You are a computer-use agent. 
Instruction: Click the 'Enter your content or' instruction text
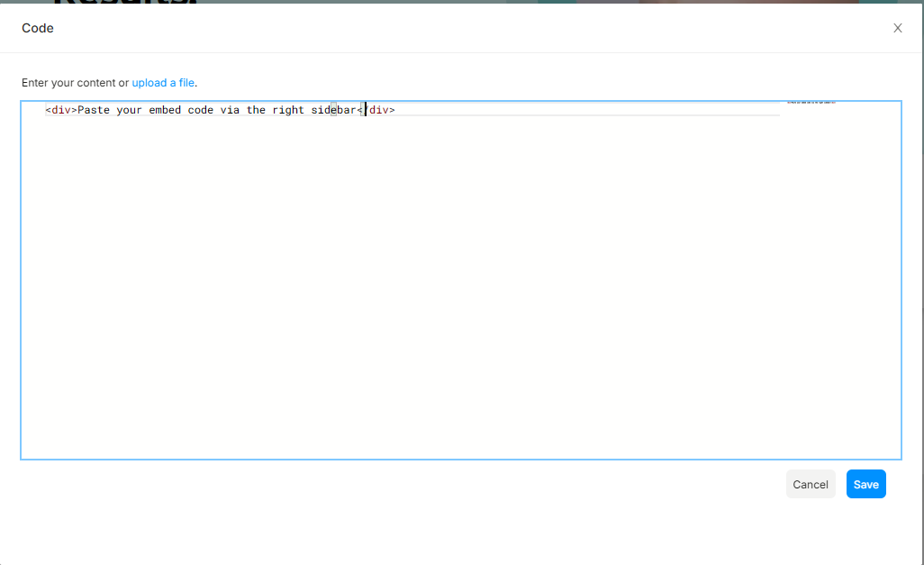coord(75,83)
